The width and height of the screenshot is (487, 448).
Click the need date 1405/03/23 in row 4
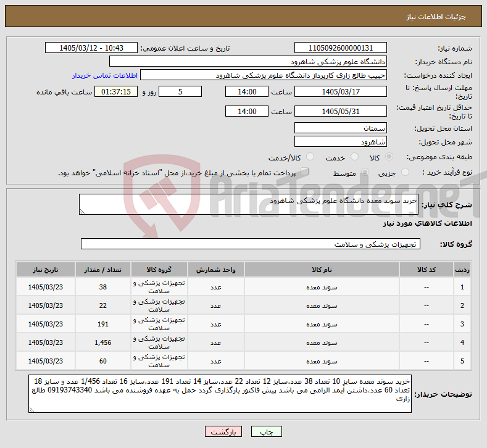(45, 342)
